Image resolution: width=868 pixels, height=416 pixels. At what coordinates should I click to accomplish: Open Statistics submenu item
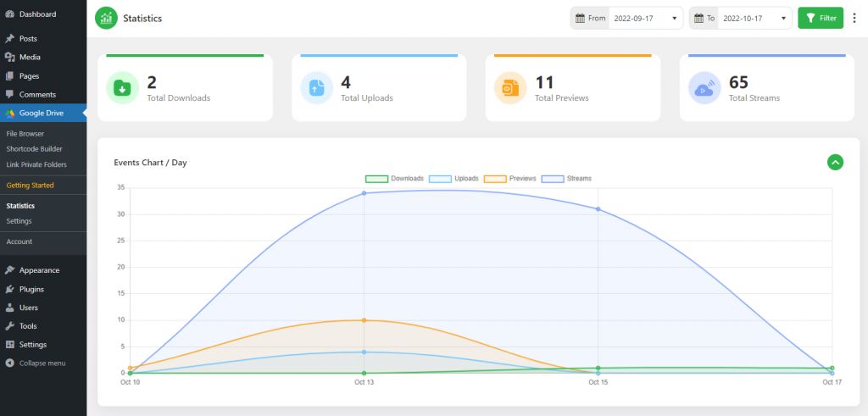[x=20, y=206]
